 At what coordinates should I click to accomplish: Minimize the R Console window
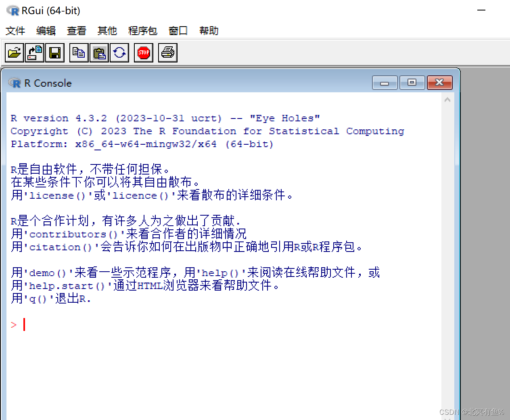click(385, 83)
